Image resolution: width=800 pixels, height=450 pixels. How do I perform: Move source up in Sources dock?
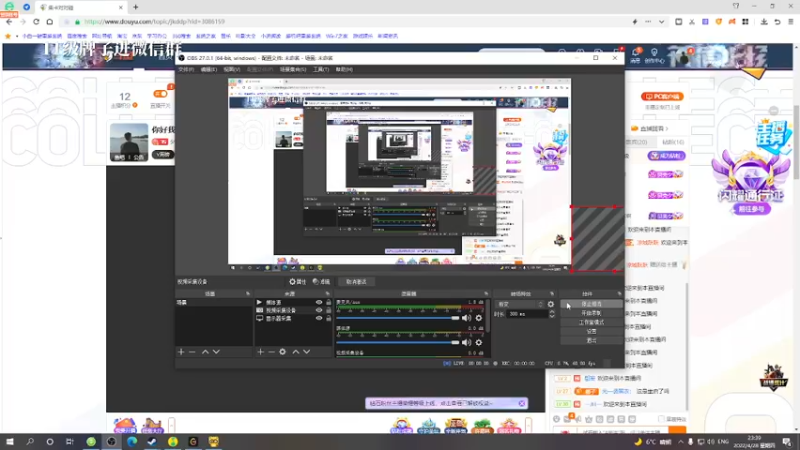[x=295, y=352]
